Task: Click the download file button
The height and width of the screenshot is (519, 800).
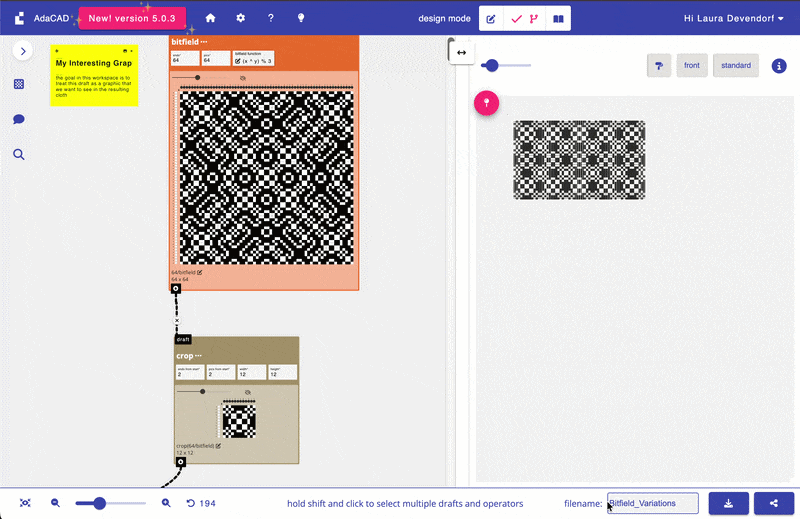Action: [x=729, y=503]
